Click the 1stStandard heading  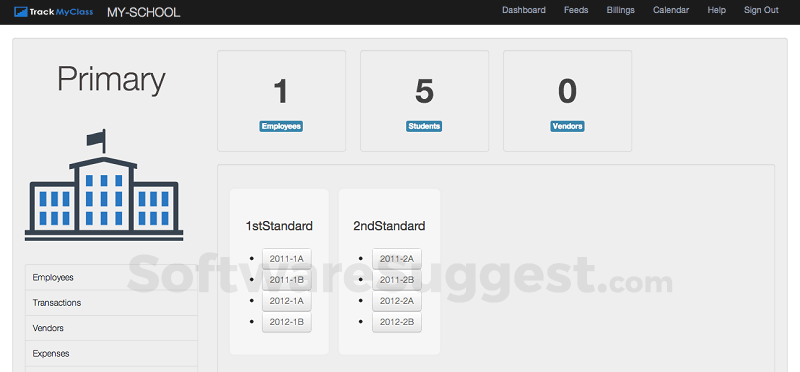(x=279, y=226)
